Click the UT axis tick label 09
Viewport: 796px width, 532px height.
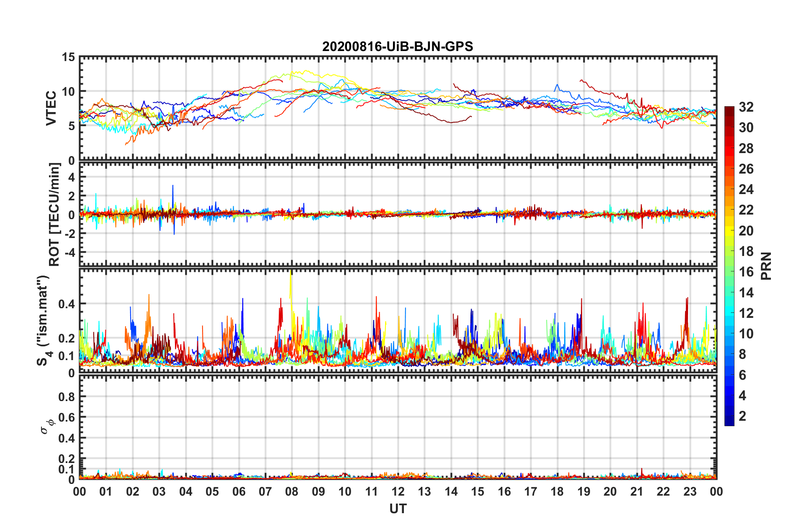[318, 491]
